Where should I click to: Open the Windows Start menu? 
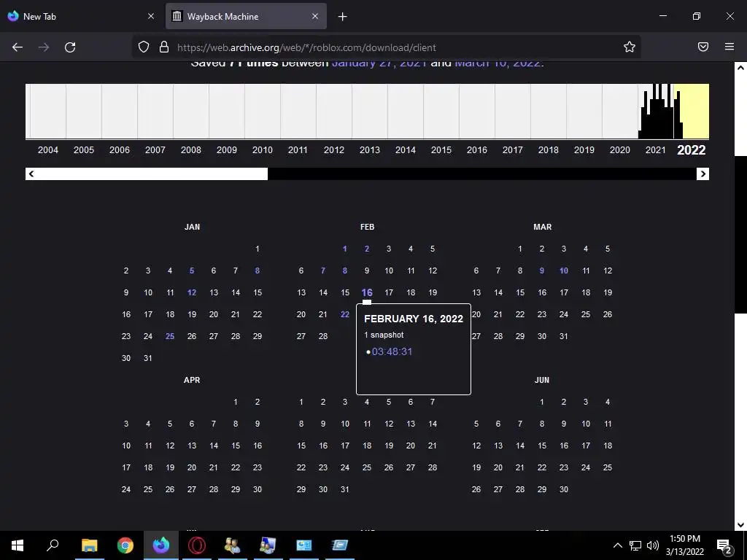coord(18,545)
